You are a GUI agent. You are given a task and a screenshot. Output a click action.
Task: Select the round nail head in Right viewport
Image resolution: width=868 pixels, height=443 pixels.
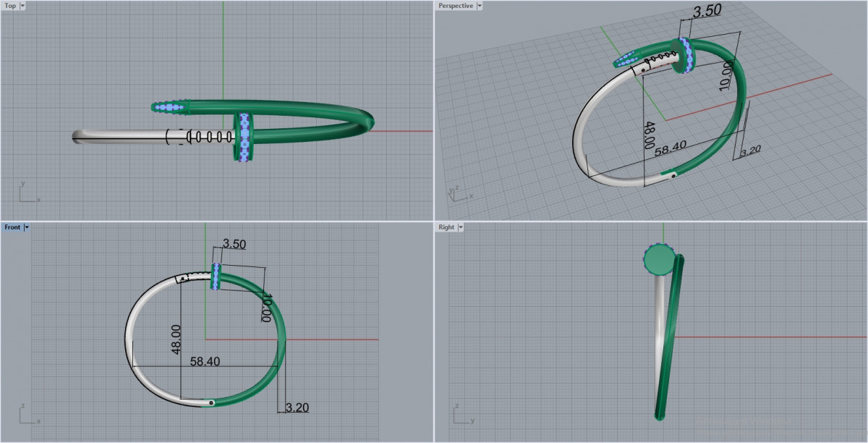[658, 259]
